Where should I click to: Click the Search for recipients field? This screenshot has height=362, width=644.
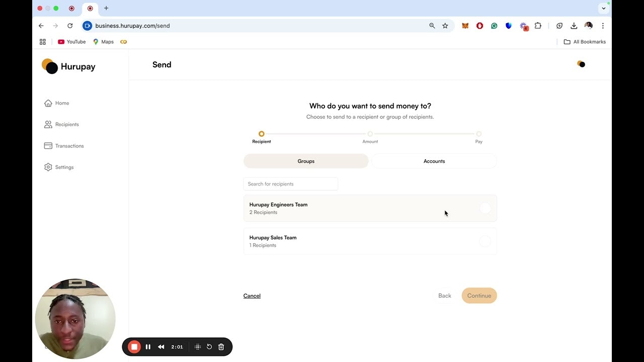tap(291, 184)
